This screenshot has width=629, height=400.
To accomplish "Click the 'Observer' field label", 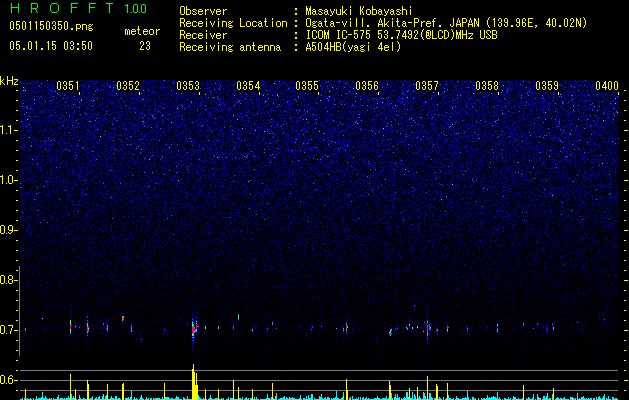I will tap(203, 11).
